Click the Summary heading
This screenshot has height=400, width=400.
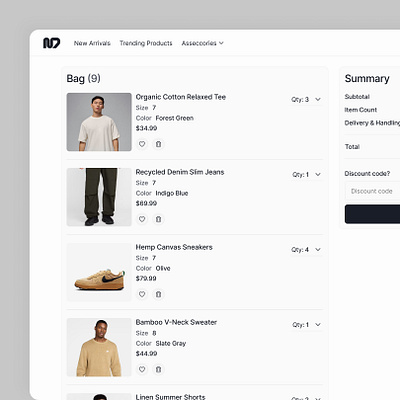coord(367,78)
